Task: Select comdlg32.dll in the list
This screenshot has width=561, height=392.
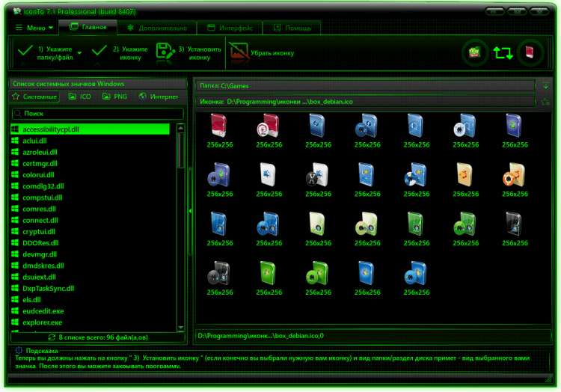Action: [x=91, y=186]
